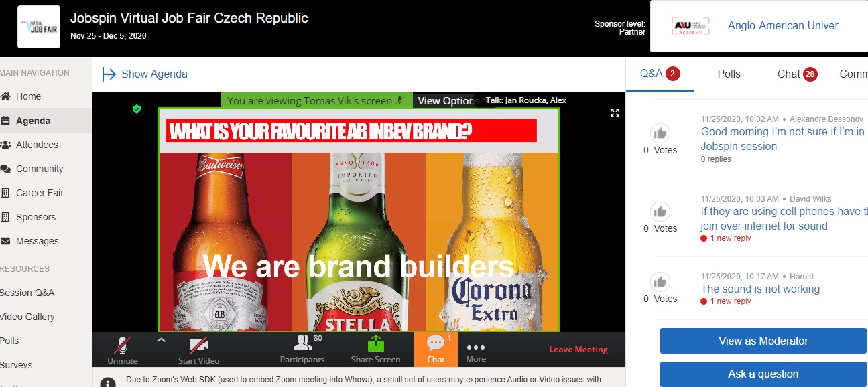Image resolution: width=868 pixels, height=387 pixels.
Task: Unmute the microphone
Action: (122, 350)
